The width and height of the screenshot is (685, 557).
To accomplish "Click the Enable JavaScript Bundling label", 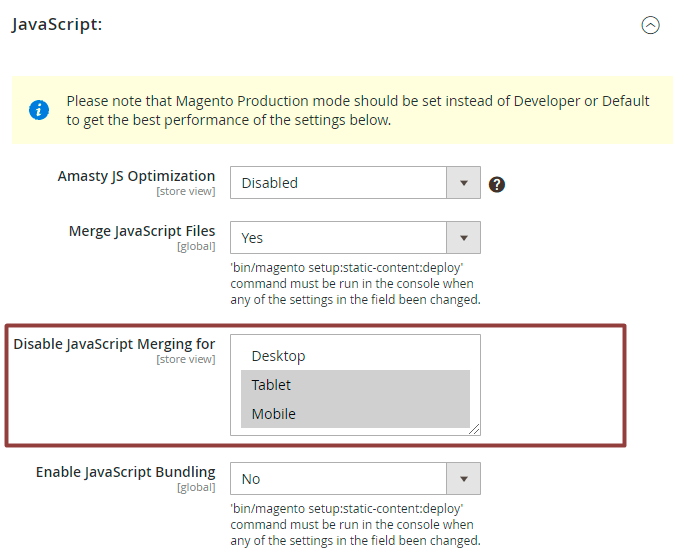I will point(125,472).
